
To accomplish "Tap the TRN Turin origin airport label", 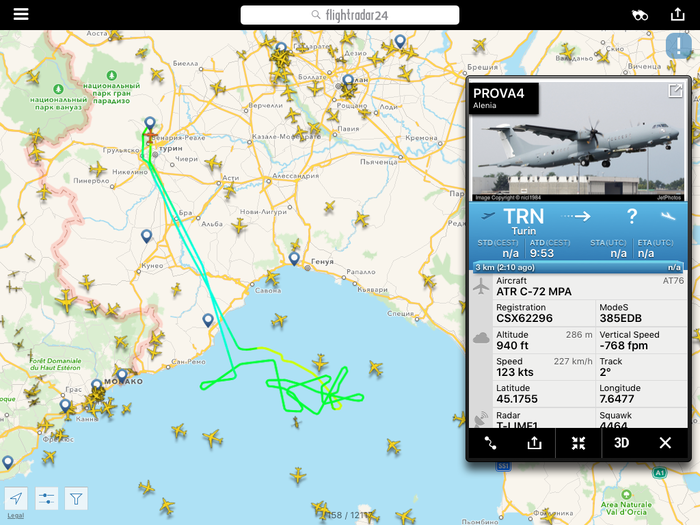I will click(524, 221).
